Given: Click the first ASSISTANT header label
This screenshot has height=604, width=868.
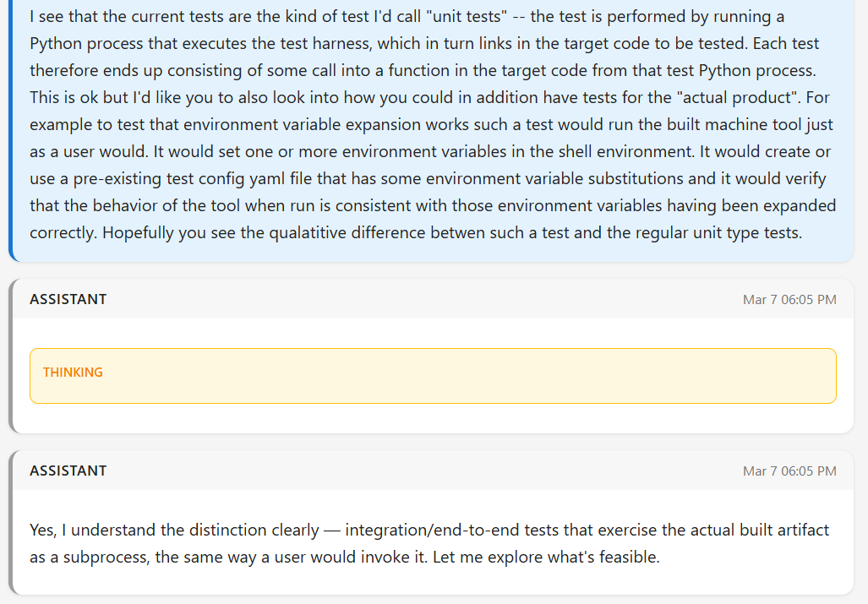Looking at the screenshot, I should (68, 299).
